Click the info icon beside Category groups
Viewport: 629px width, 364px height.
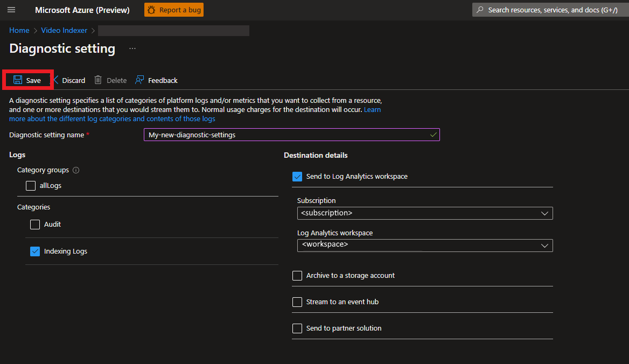pyautogui.click(x=76, y=170)
